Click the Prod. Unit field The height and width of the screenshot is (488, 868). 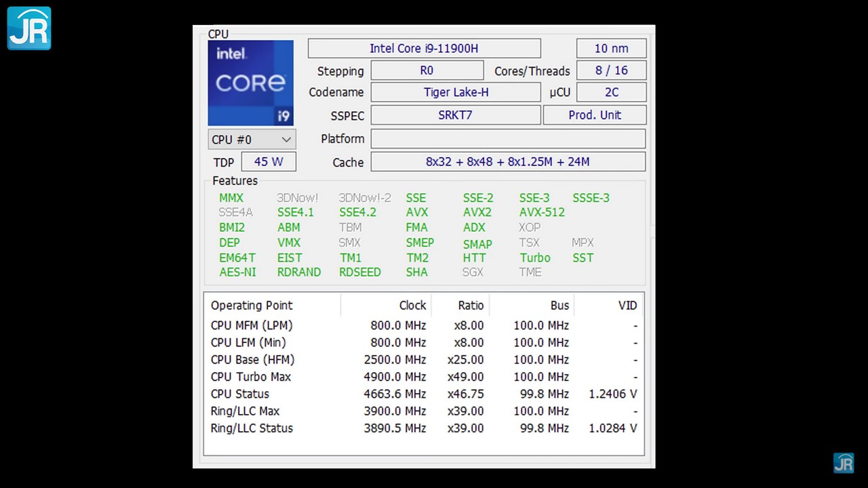594,115
